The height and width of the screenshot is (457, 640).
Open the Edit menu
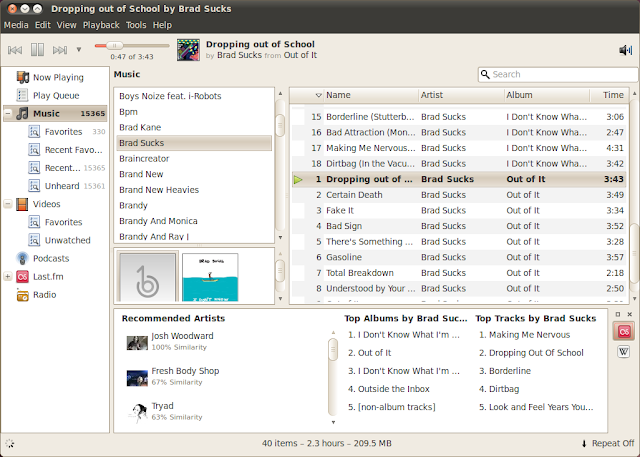pyautogui.click(x=42, y=25)
